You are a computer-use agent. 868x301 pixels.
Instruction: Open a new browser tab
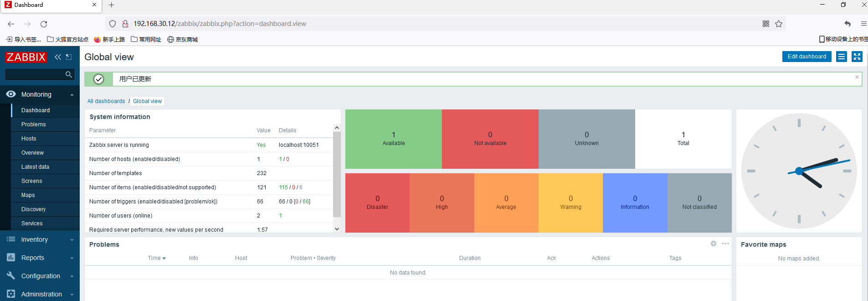click(112, 5)
